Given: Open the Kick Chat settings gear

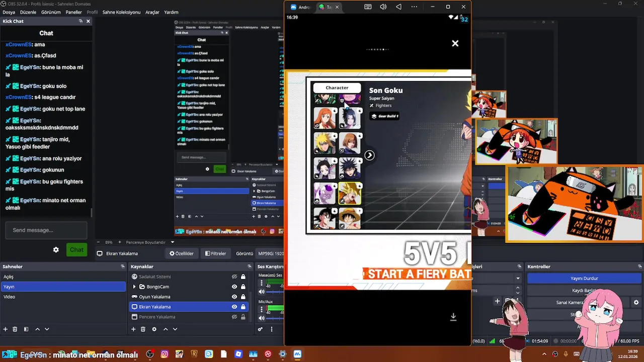Looking at the screenshot, I should tap(56, 250).
